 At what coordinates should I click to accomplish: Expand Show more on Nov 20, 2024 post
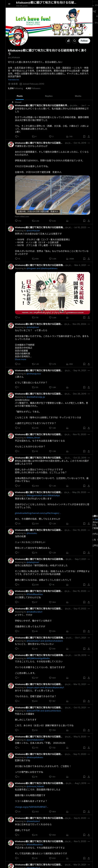20,359
